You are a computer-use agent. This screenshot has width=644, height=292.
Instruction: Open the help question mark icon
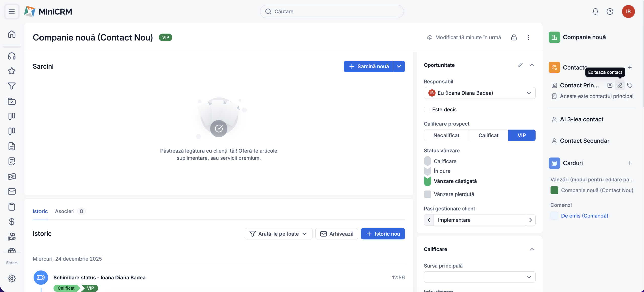610,11
